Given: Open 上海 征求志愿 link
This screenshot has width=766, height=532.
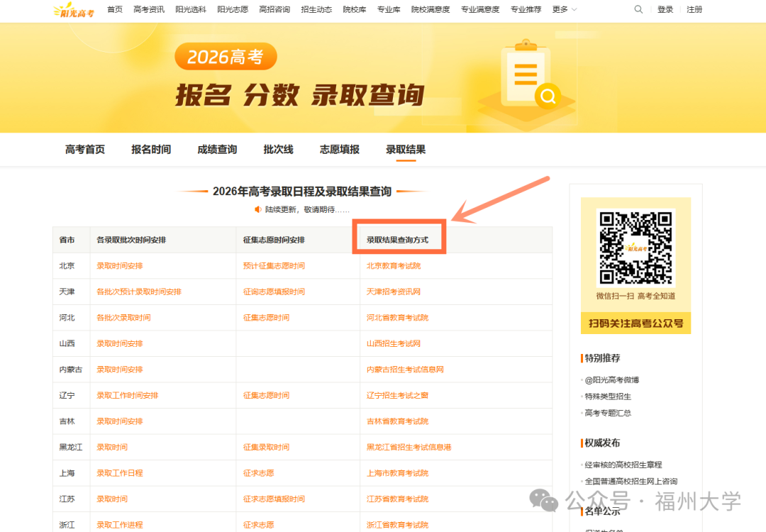Looking at the screenshot, I should [258, 473].
